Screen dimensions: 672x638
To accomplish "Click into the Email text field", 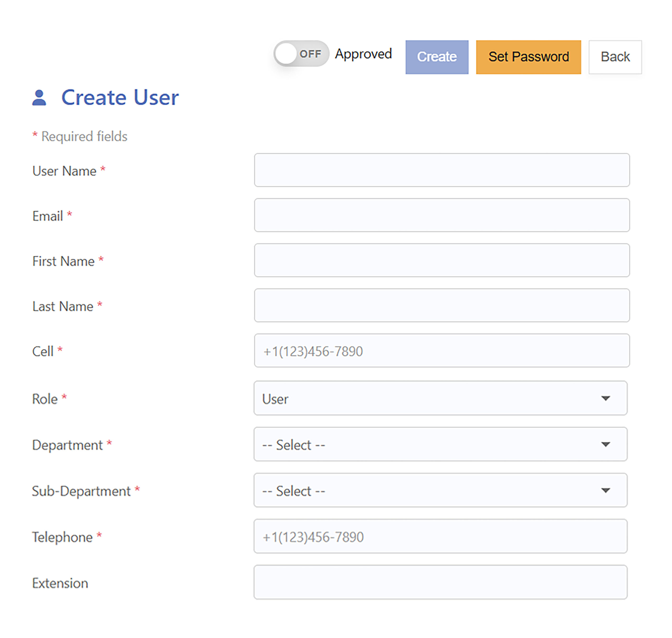I will tap(441, 215).
